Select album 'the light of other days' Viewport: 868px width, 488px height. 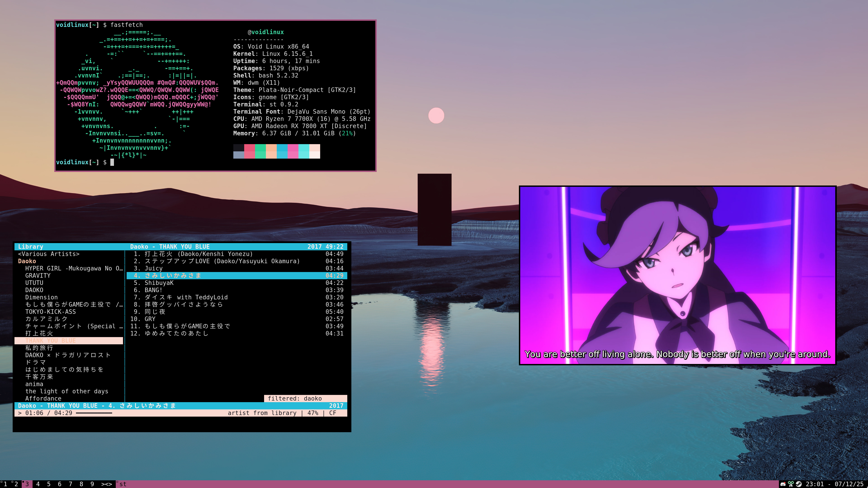pos(67,391)
